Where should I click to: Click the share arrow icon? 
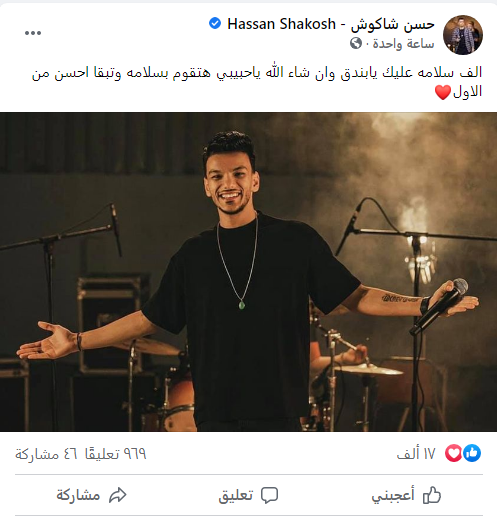tap(118, 495)
